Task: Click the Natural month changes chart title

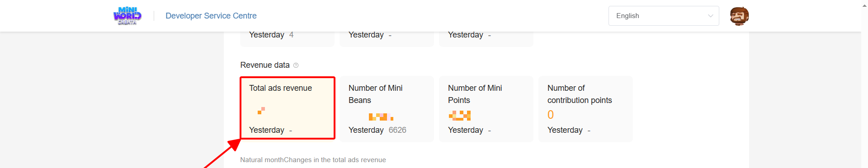Action: [x=313, y=160]
